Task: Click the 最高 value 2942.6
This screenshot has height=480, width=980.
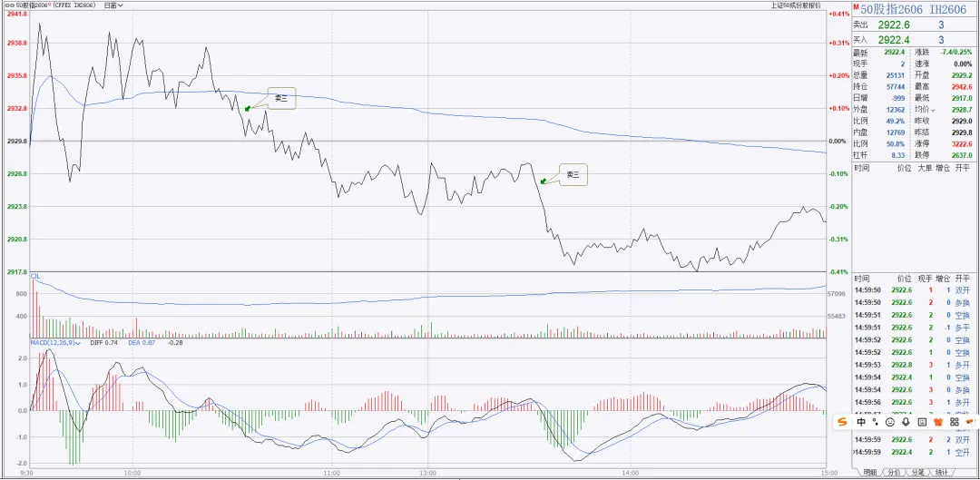Action: (x=961, y=86)
